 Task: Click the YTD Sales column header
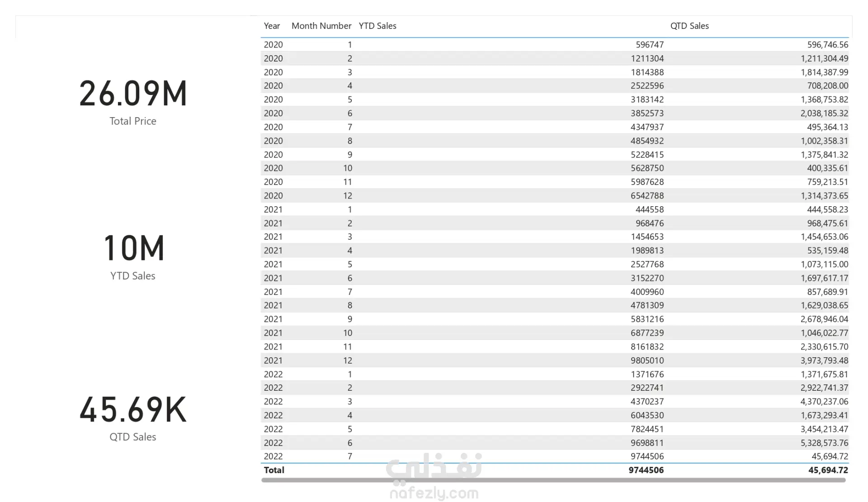coord(377,26)
